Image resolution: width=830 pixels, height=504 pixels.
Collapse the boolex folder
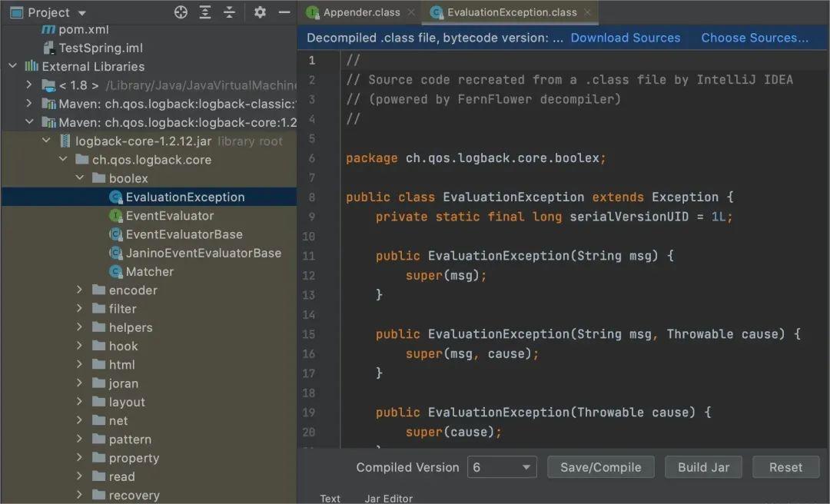[x=80, y=178]
